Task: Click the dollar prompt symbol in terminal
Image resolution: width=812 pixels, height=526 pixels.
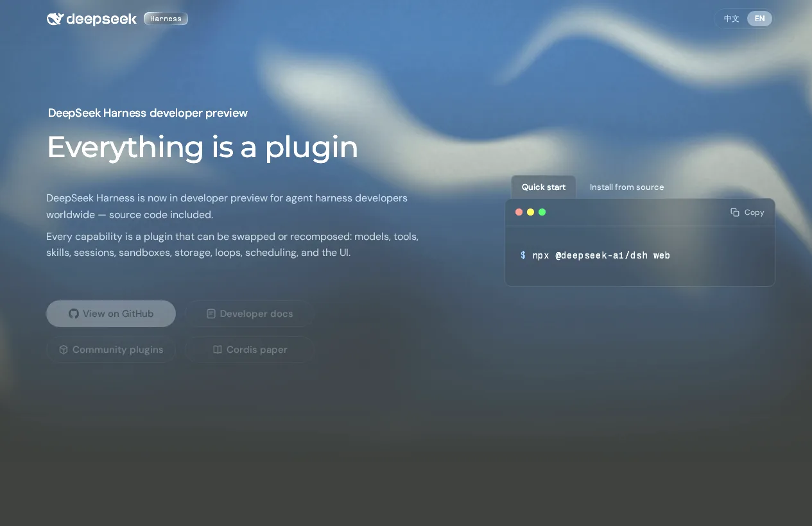Action: pos(523,255)
